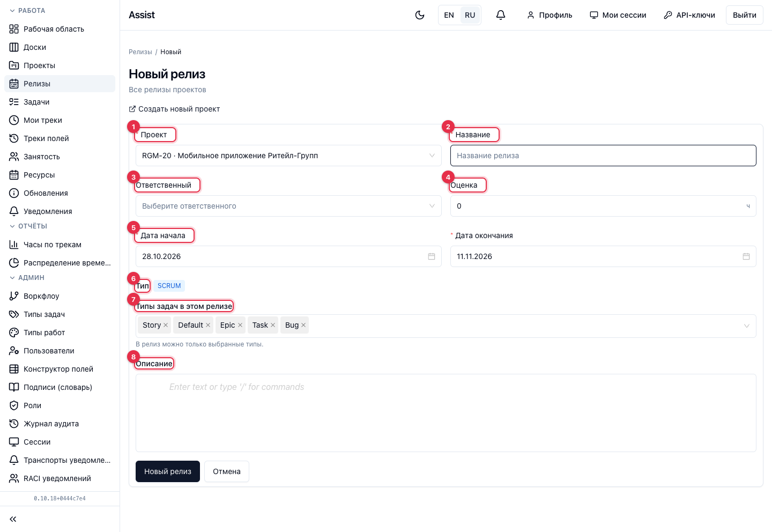
Task: Click the Треки полей history icon
Action: tap(14, 138)
